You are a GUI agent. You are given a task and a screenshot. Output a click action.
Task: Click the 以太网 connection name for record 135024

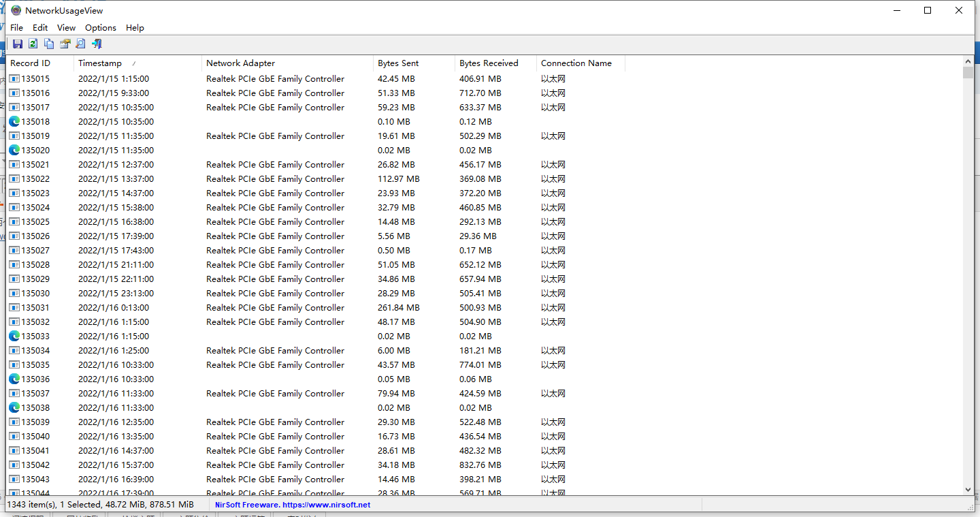point(553,207)
